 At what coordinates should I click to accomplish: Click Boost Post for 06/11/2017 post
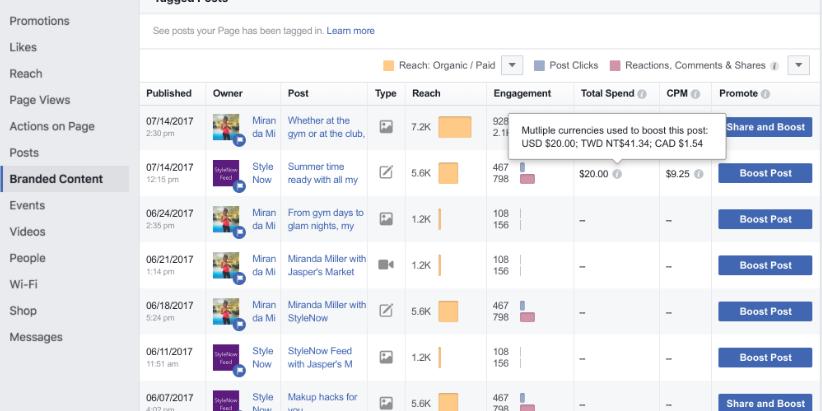pos(765,358)
